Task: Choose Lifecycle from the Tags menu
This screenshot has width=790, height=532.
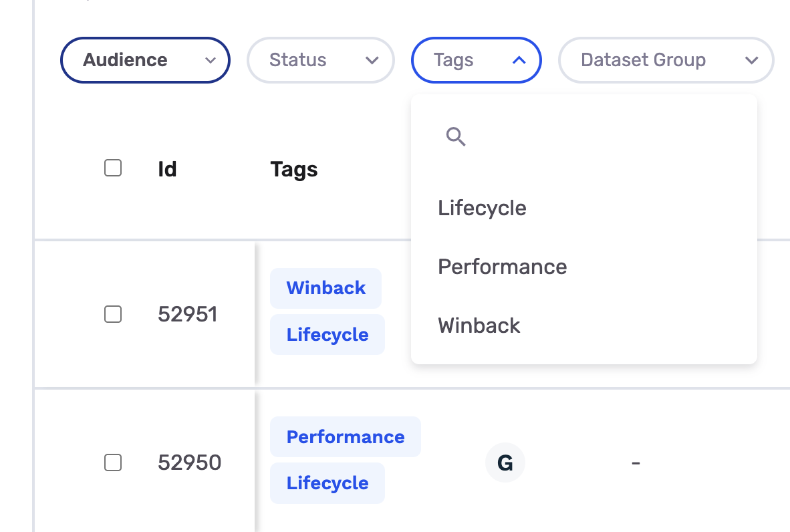Action: 482,208
